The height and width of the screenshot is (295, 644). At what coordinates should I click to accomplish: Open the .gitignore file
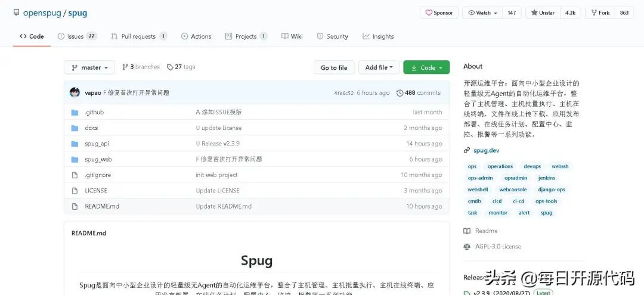[98, 175]
